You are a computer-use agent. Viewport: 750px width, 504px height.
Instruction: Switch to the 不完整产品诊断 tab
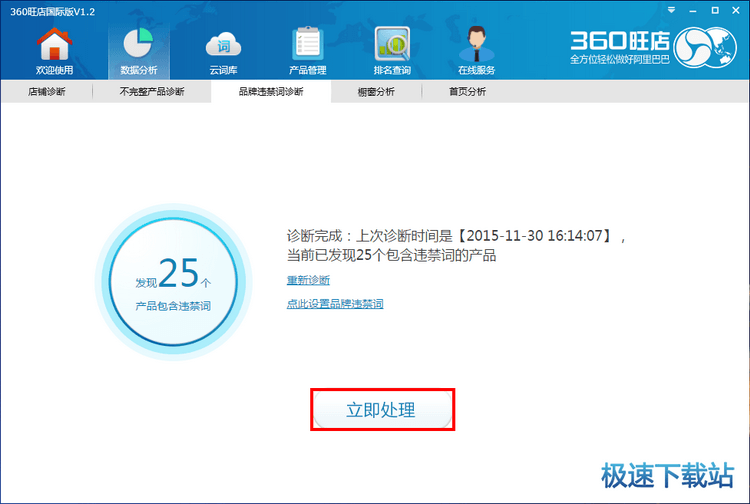click(152, 91)
